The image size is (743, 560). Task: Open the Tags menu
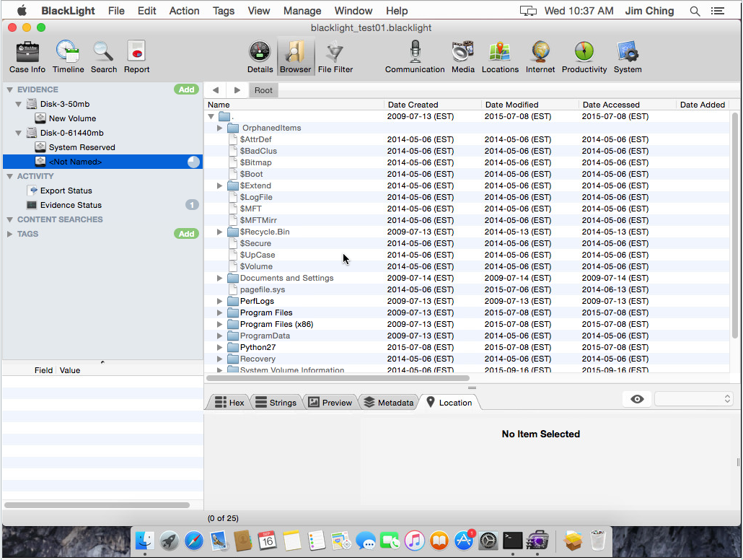[224, 11]
